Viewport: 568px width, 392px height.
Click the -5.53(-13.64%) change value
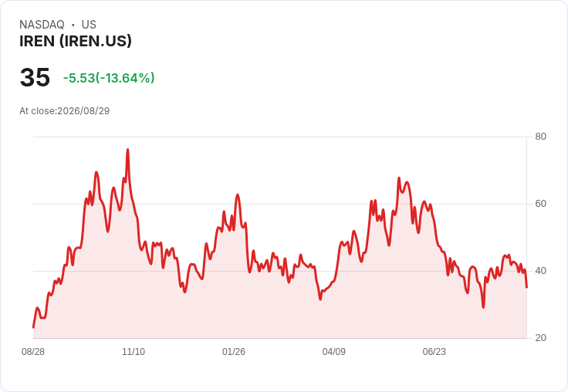click(x=109, y=78)
